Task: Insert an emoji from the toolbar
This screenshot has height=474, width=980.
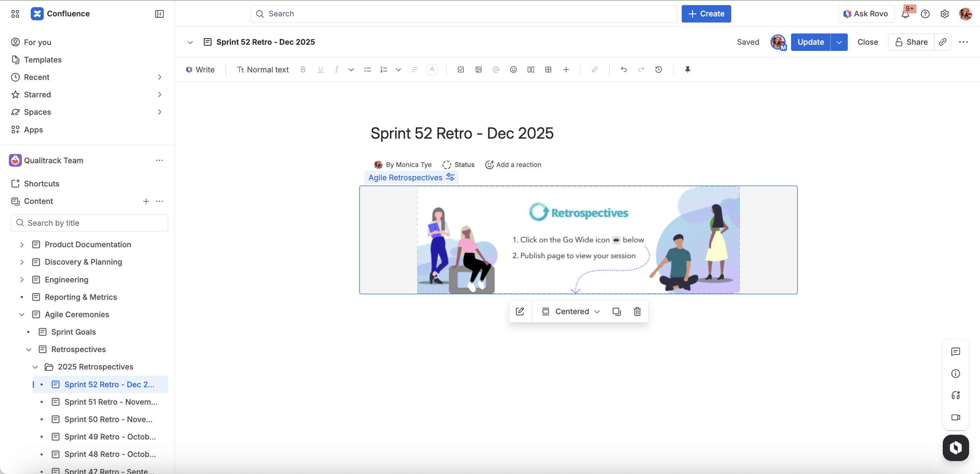Action: click(513, 70)
